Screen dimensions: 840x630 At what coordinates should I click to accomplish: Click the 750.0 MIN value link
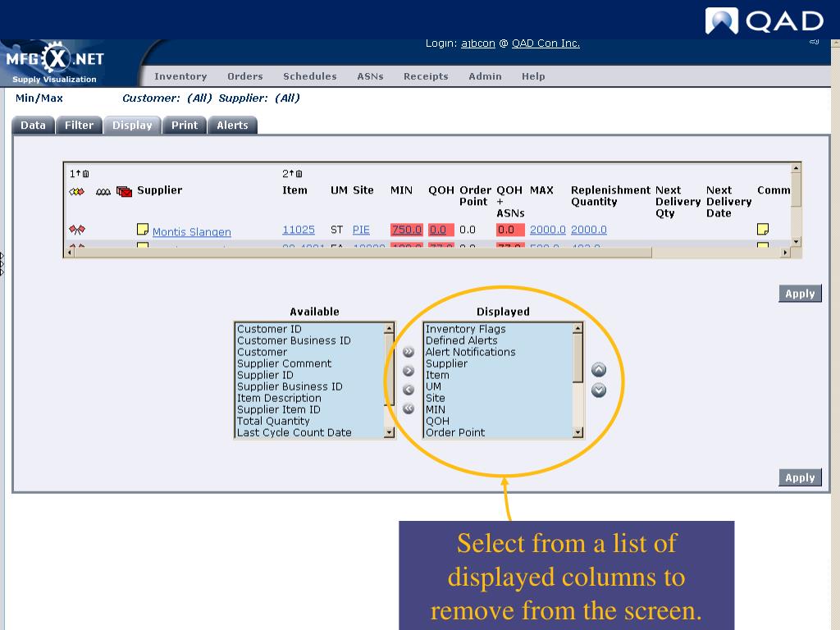click(407, 230)
